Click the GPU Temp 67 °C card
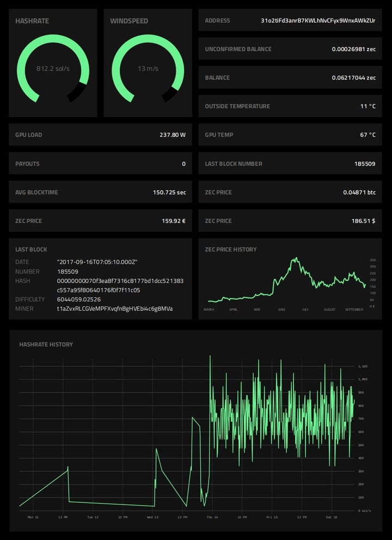Image resolution: width=392 pixels, height=540 pixels. click(290, 135)
